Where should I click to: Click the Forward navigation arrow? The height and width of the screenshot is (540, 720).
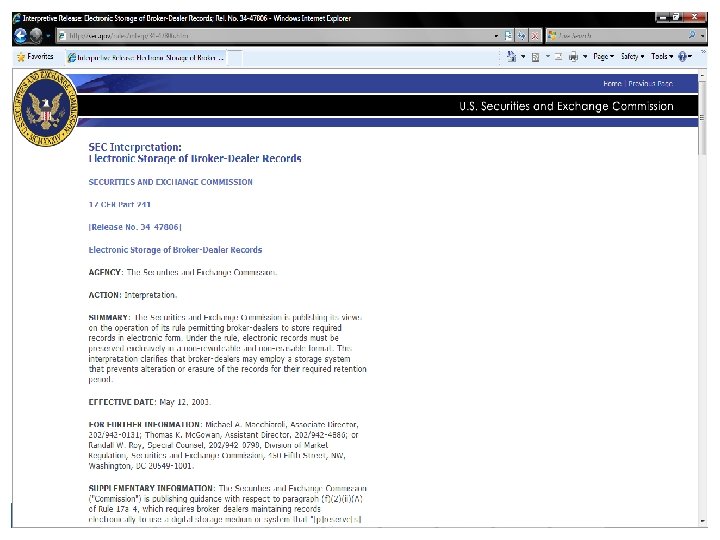coord(36,35)
